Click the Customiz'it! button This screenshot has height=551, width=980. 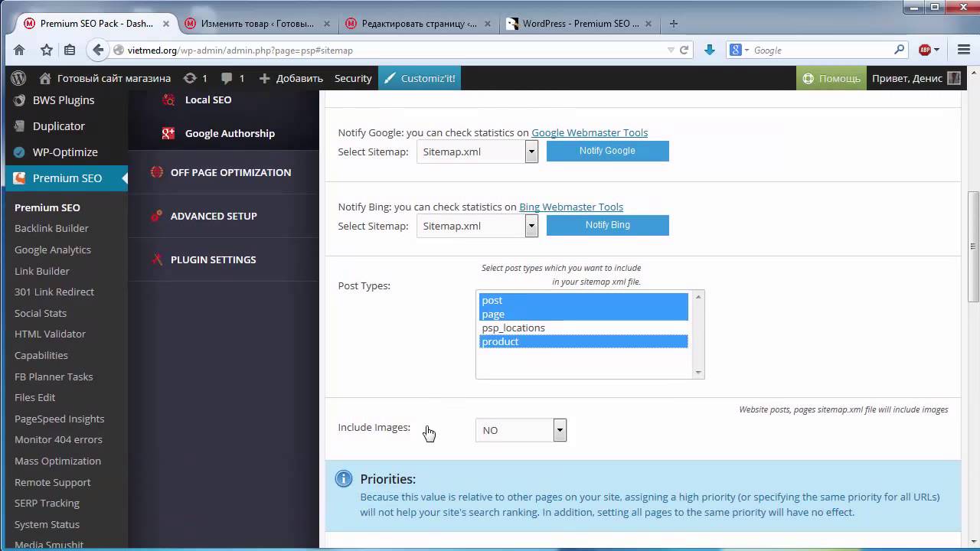point(420,78)
